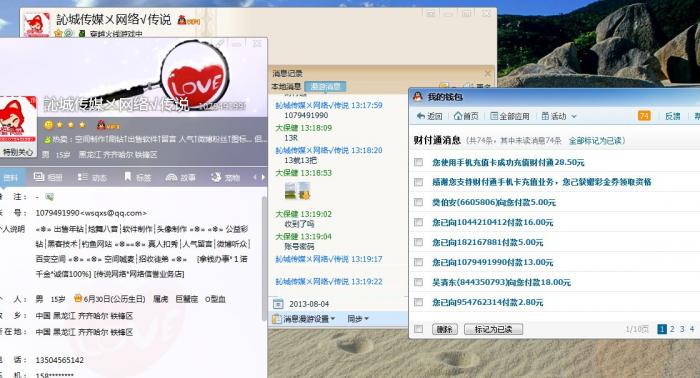Open the 宠物 pet tab icon
This screenshot has height=378, width=700.
[x=216, y=177]
